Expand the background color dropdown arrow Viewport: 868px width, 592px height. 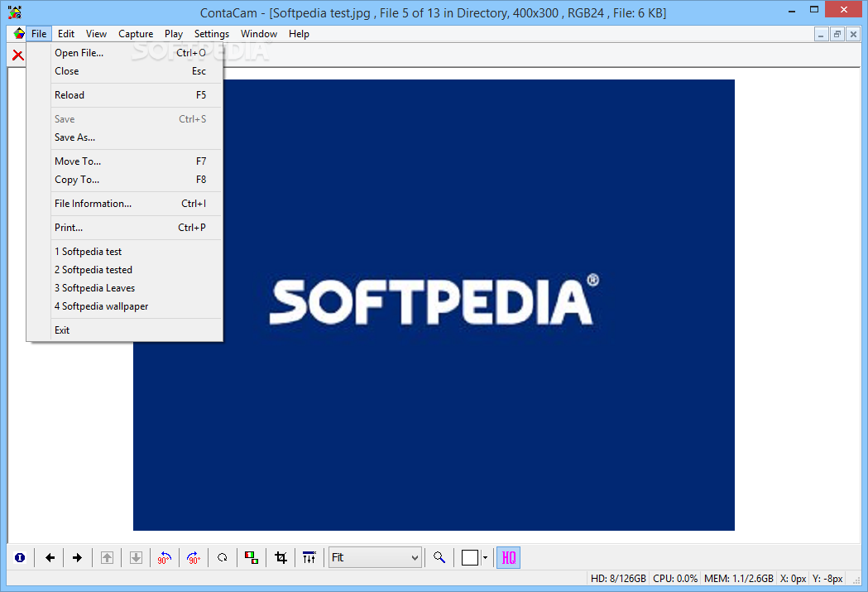[x=485, y=558]
